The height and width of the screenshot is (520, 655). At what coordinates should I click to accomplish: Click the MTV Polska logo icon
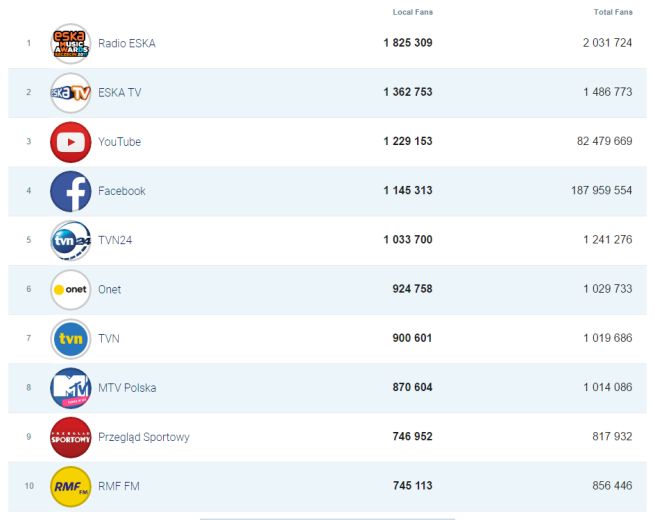click(x=70, y=388)
